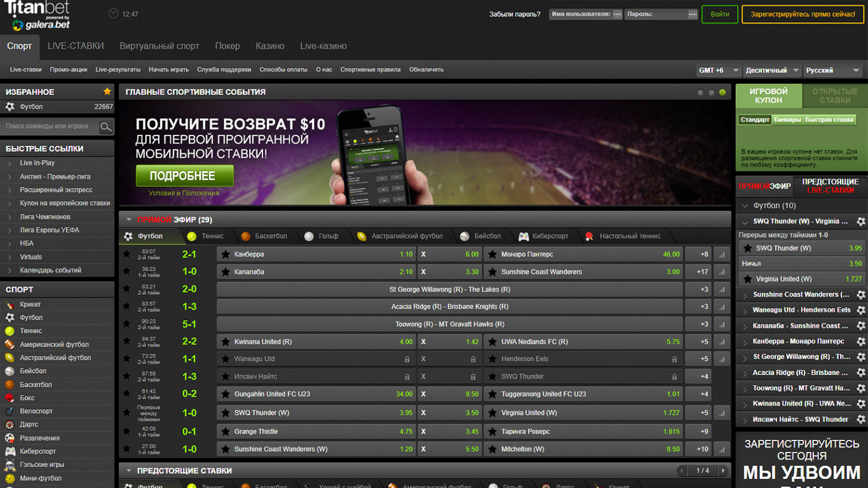The height and width of the screenshot is (488, 868).
Task: Select the first grey banner slide dot
Action: 700,93
